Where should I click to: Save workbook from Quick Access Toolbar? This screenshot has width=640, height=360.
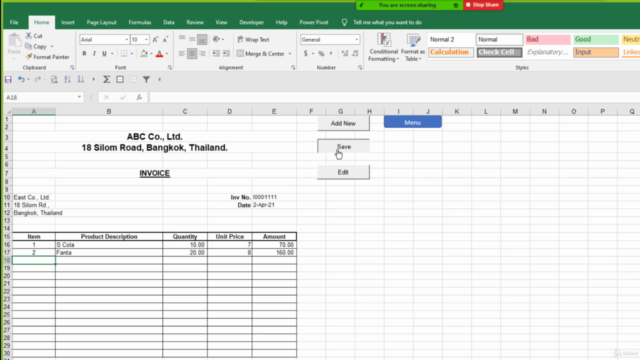8,79
